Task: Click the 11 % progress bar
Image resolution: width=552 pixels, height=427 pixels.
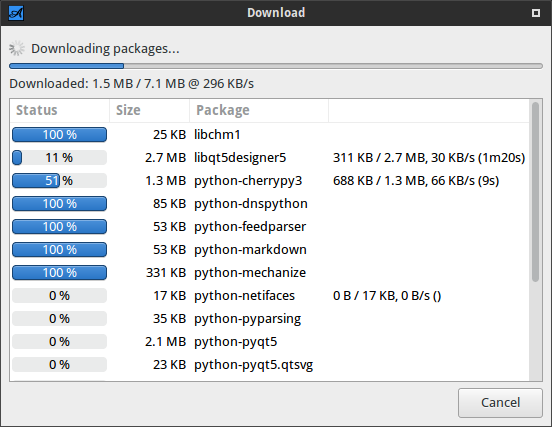Action: [59, 157]
